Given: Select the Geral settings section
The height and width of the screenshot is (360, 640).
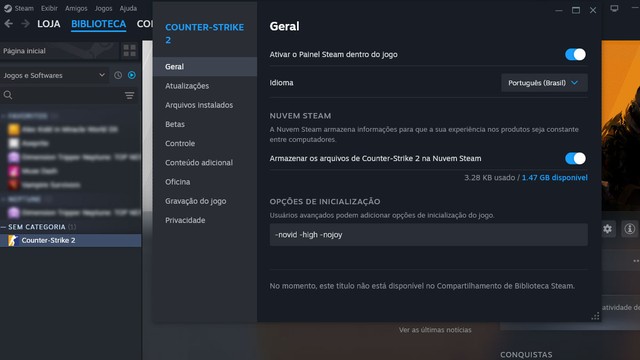Looking at the screenshot, I should tap(205, 67).
